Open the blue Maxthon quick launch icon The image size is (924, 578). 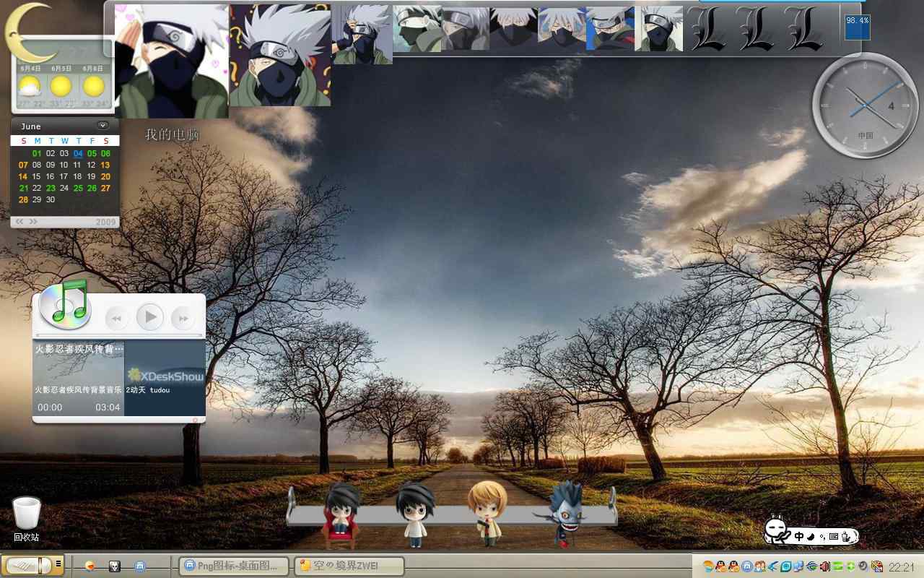[x=141, y=566]
